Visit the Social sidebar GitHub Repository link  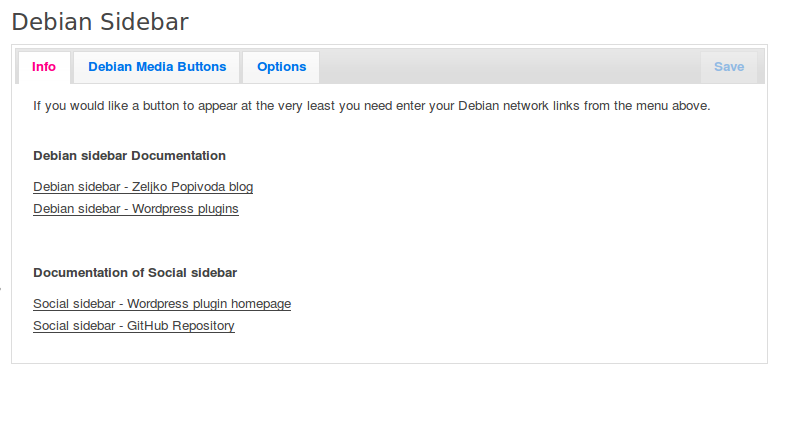(134, 326)
